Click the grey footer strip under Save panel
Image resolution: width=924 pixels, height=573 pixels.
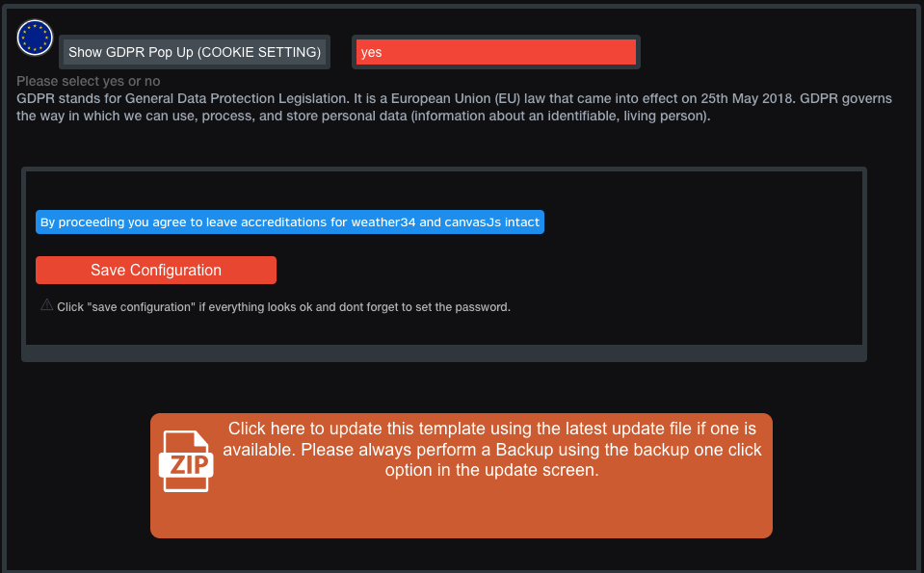(444, 353)
